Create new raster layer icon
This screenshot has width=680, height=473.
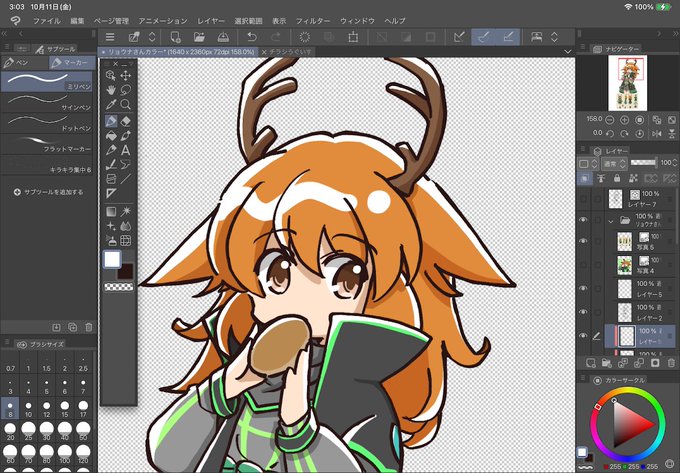(591, 362)
